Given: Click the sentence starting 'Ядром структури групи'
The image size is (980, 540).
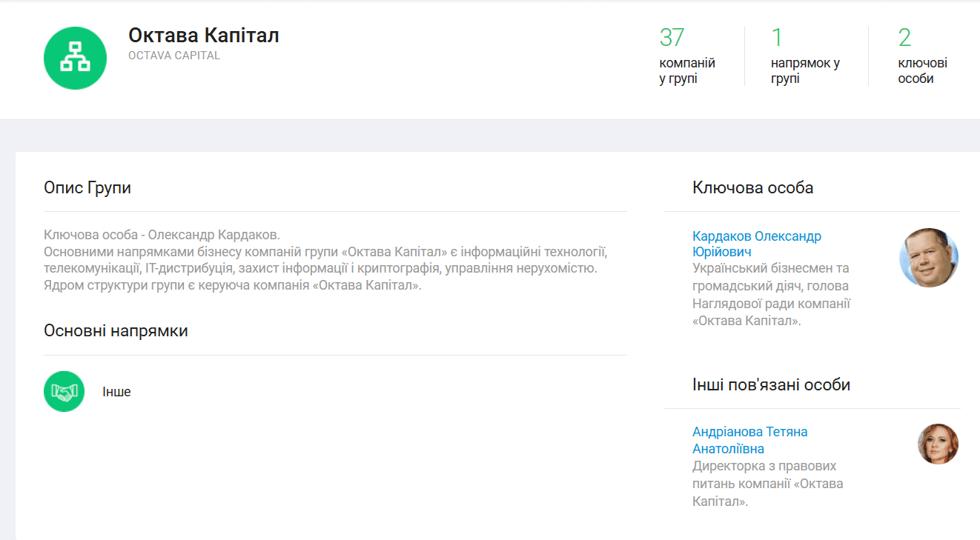Looking at the screenshot, I should [232, 284].
